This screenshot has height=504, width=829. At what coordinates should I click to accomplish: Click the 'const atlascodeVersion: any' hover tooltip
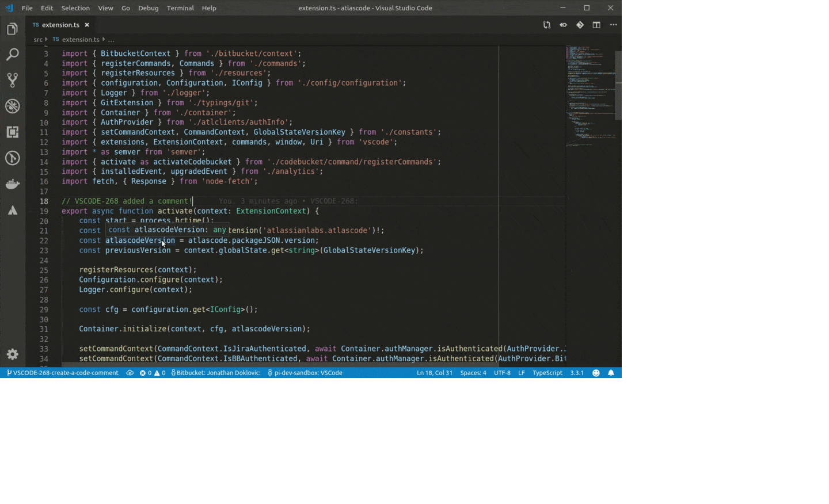coord(167,230)
